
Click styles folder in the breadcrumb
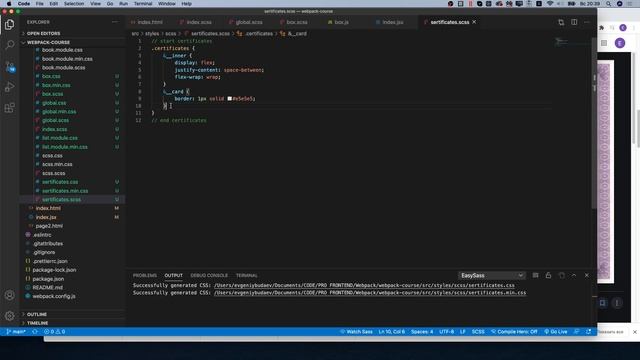(x=152, y=33)
